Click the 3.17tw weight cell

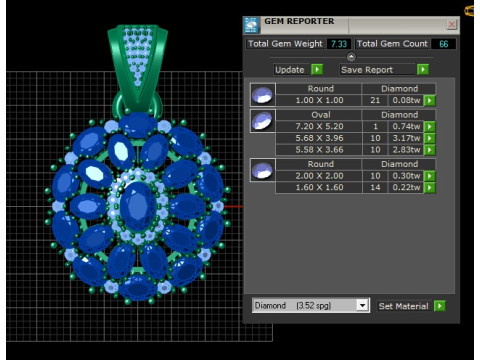(406, 138)
